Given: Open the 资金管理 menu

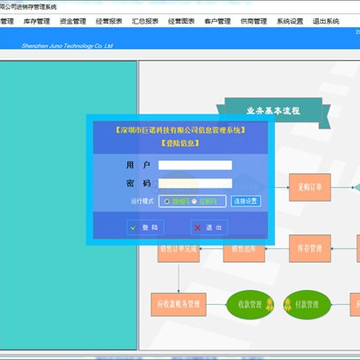Looking at the screenshot, I should (73, 21).
